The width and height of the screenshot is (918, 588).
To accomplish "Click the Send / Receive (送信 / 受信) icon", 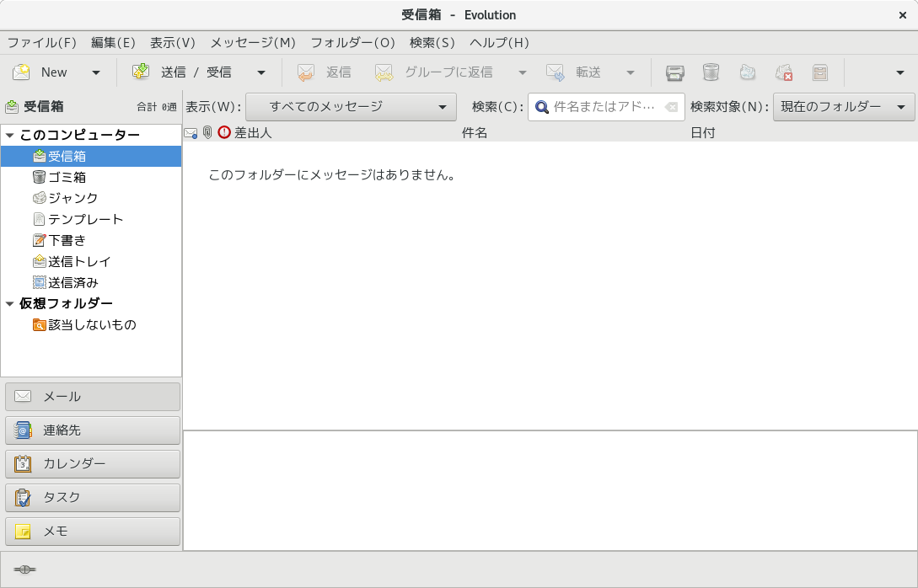I will point(141,72).
